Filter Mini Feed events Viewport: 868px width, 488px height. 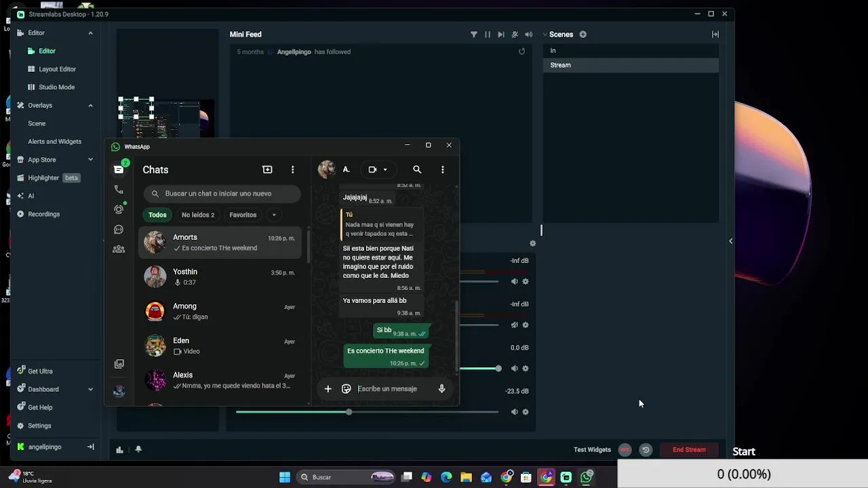click(x=474, y=35)
